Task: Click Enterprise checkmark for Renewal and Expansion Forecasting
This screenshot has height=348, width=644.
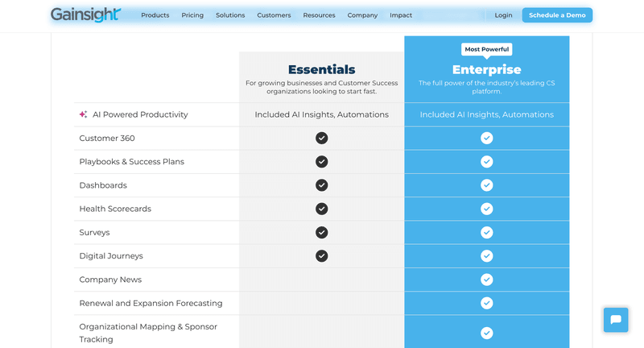Action: point(486,303)
